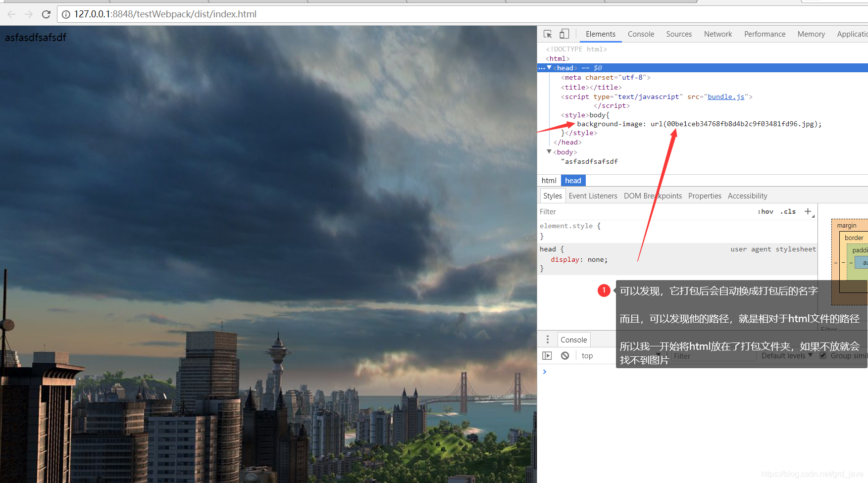Collapse the head element node

[549, 68]
